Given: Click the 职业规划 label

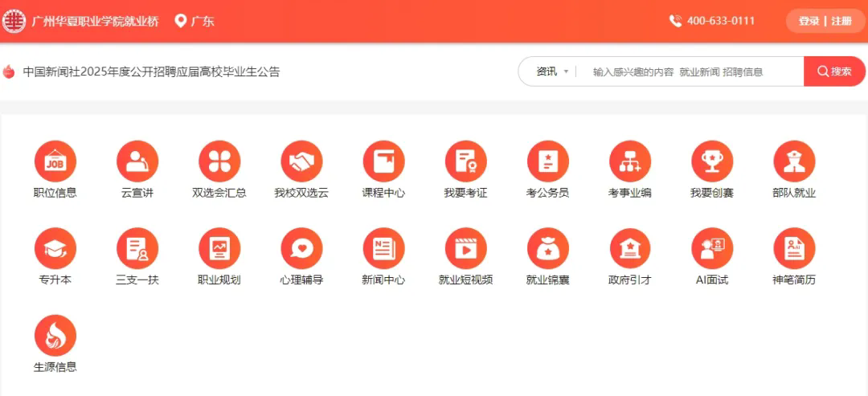Looking at the screenshot, I should pos(219,280).
